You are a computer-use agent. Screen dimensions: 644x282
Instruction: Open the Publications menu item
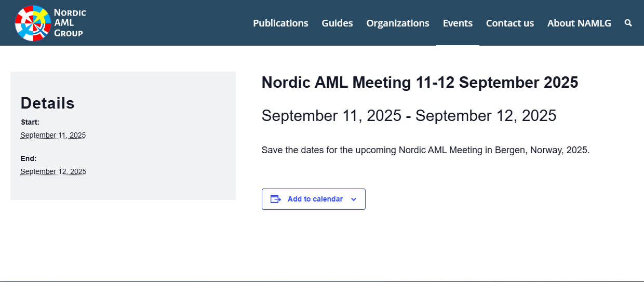pyautogui.click(x=280, y=23)
